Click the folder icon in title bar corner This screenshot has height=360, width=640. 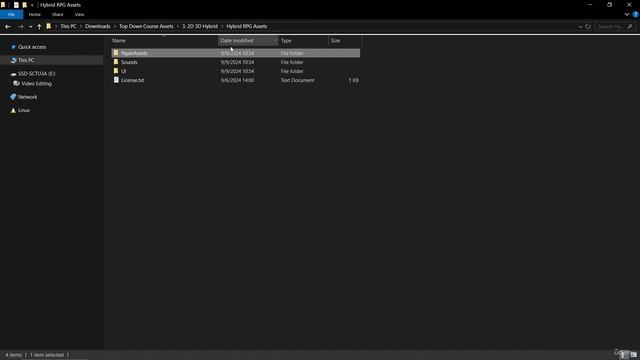[x=3, y=5]
